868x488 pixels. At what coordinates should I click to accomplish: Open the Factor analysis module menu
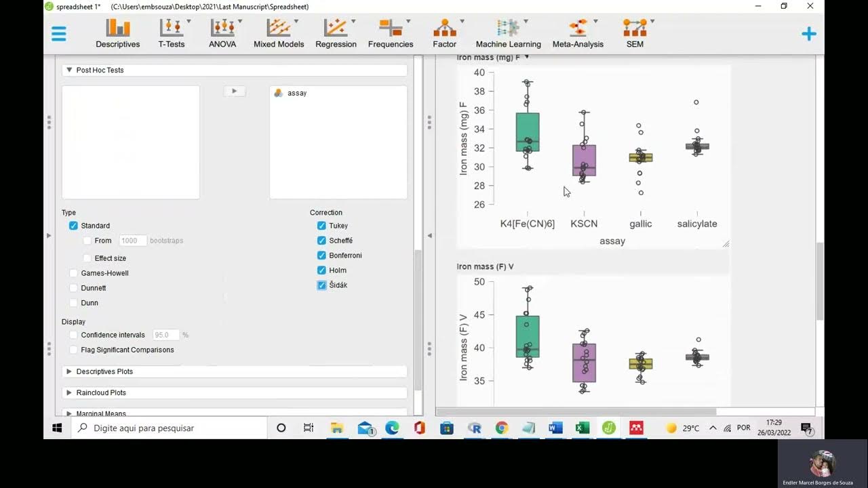tap(445, 33)
